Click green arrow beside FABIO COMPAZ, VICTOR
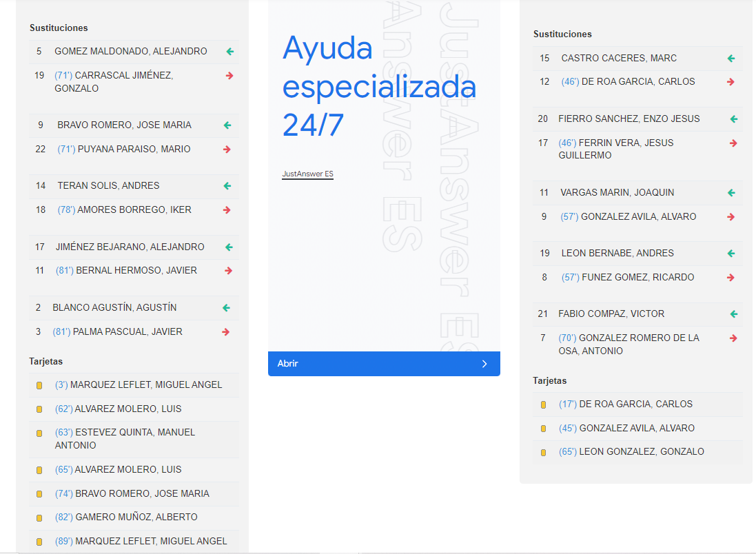This screenshot has height=554, width=756. click(x=734, y=314)
